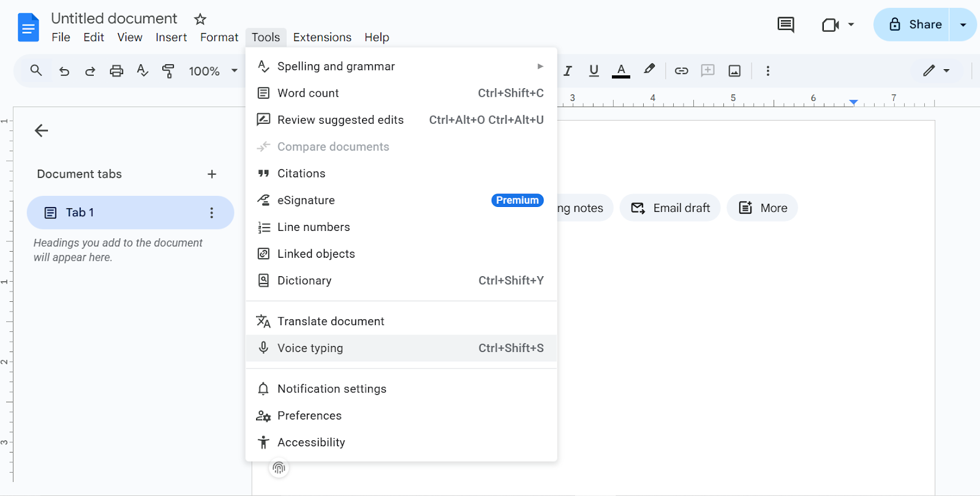Click the Share button

coord(911,24)
